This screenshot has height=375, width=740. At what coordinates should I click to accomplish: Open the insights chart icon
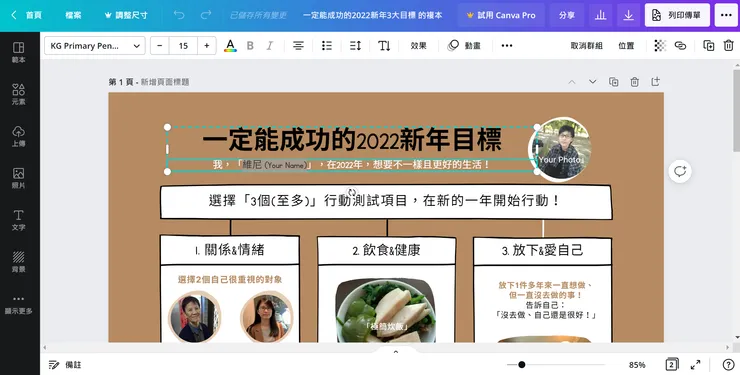[x=600, y=15]
